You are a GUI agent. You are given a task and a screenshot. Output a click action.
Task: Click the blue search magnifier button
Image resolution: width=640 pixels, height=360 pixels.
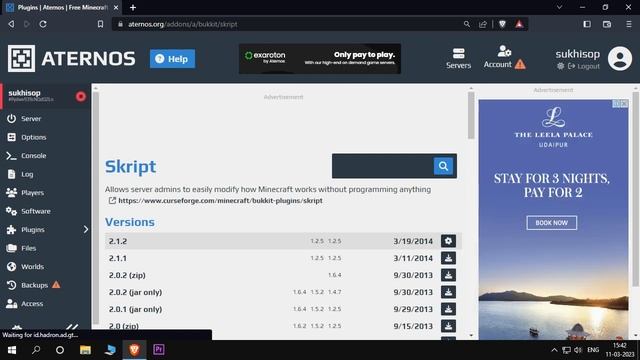click(x=443, y=166)
